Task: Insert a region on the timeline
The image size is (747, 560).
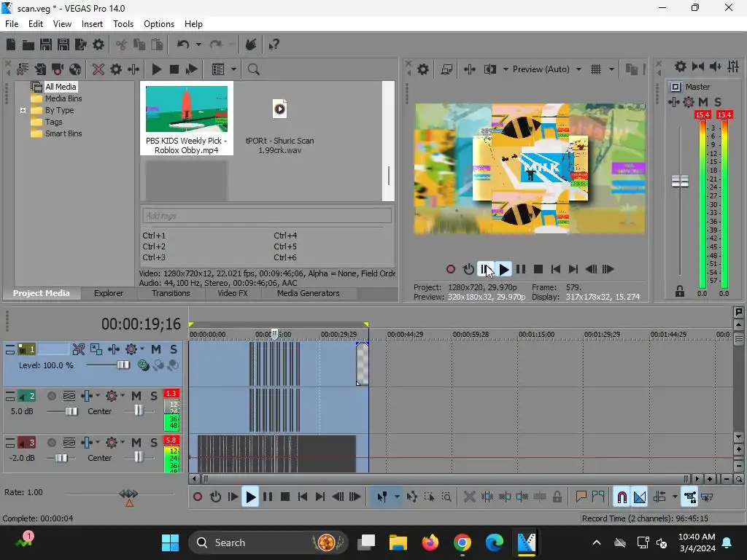Action: click(598, 497)
